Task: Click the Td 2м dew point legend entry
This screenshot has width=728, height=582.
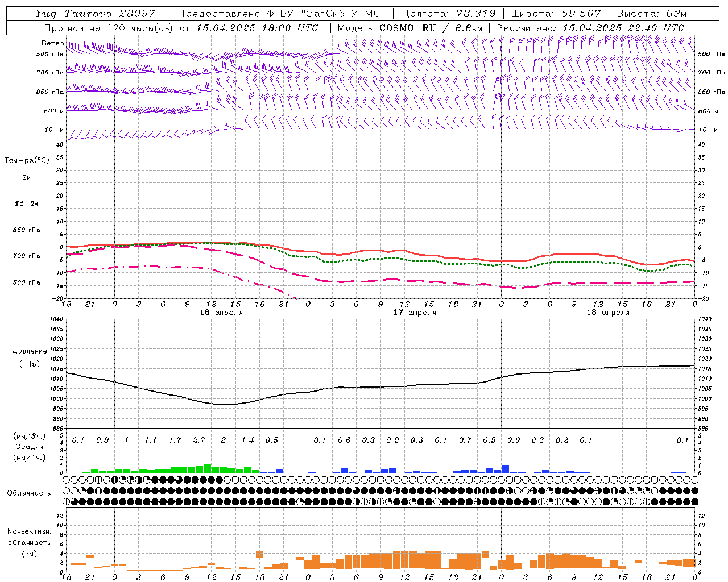Action: 27,203
